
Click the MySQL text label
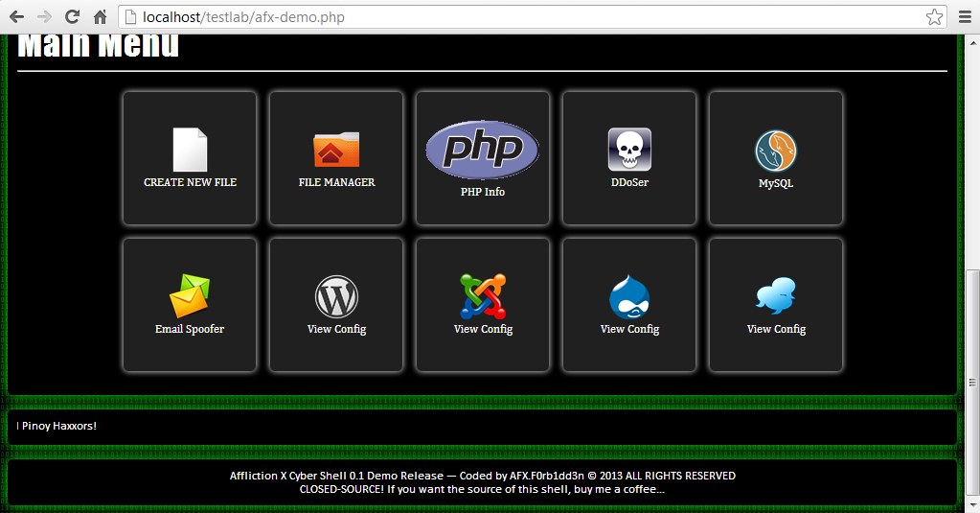[776, 183]
